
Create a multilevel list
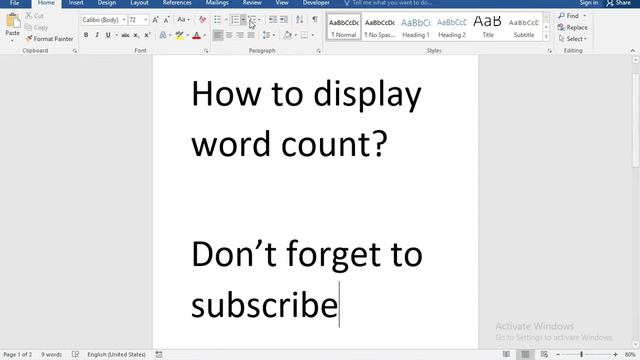252,20
